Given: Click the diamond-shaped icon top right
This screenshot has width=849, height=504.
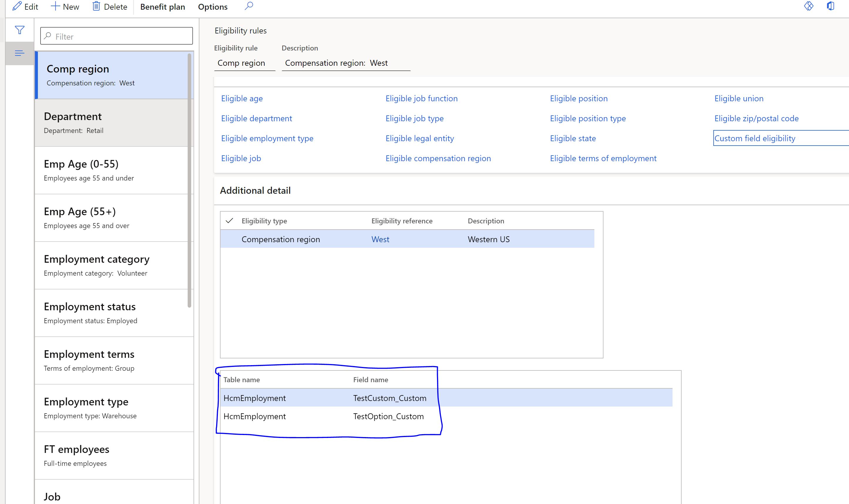Looking at the screenshot, I should pyautogui.click(x=808, y=6).
